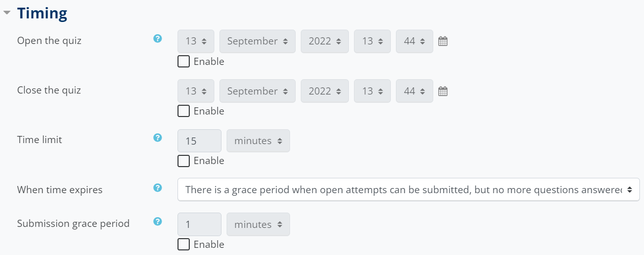Enable the Open the quiz date

click(183, 61)
